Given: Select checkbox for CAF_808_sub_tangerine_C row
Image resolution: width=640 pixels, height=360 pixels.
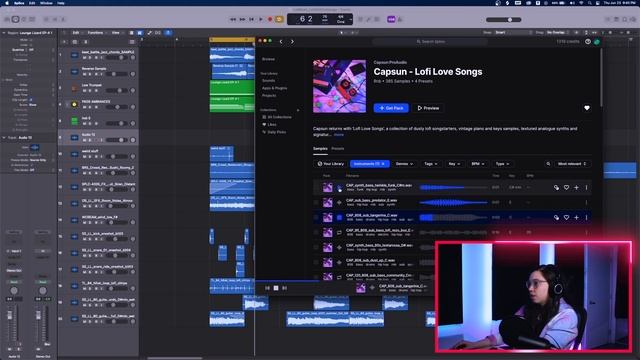Looking at the screenshot, I should pyautogui.click(x=316, y=218).
